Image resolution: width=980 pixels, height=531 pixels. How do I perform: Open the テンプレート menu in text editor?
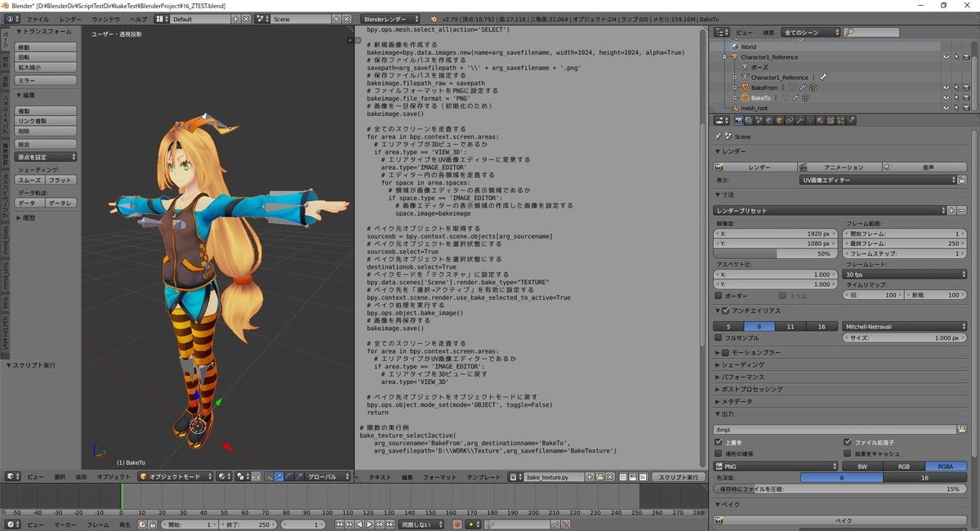coord(483,476)
